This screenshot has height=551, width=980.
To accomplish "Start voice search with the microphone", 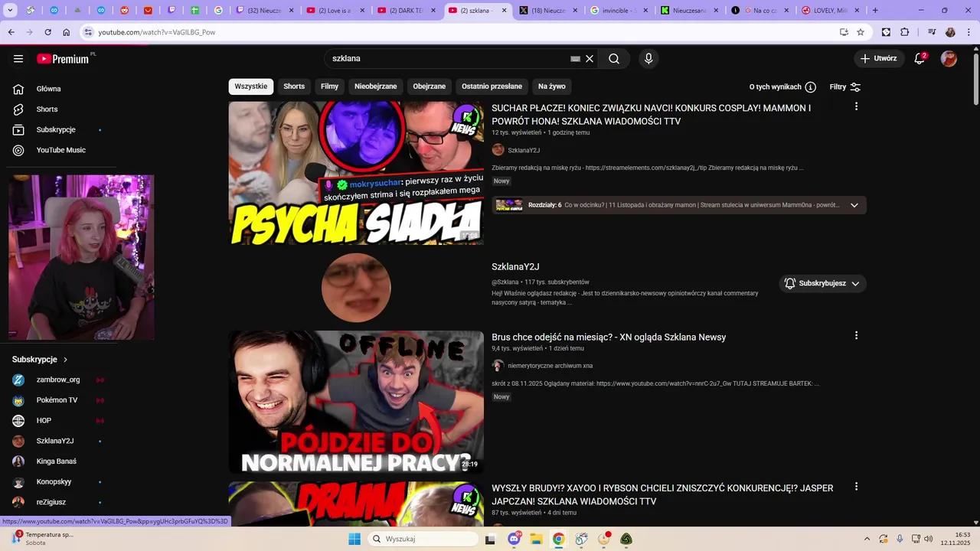I will coord(648,59).
